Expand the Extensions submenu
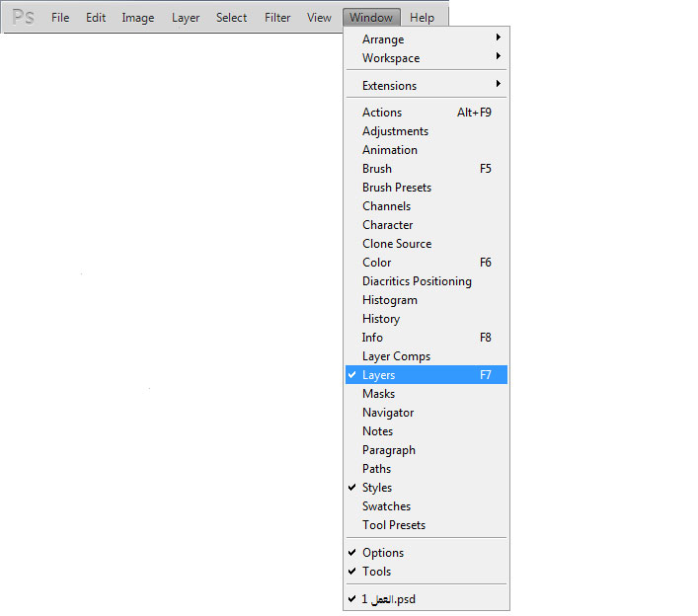 (x=427, y=86)
